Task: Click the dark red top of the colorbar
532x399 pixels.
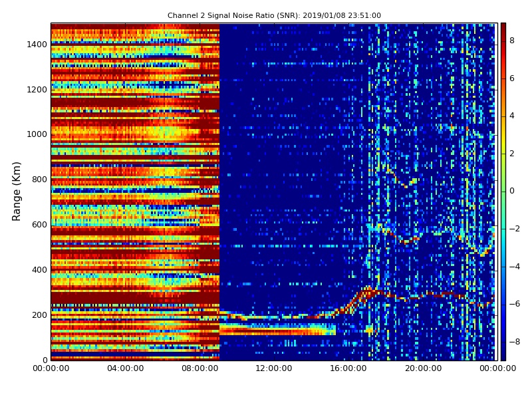Action: click(503, 27)
